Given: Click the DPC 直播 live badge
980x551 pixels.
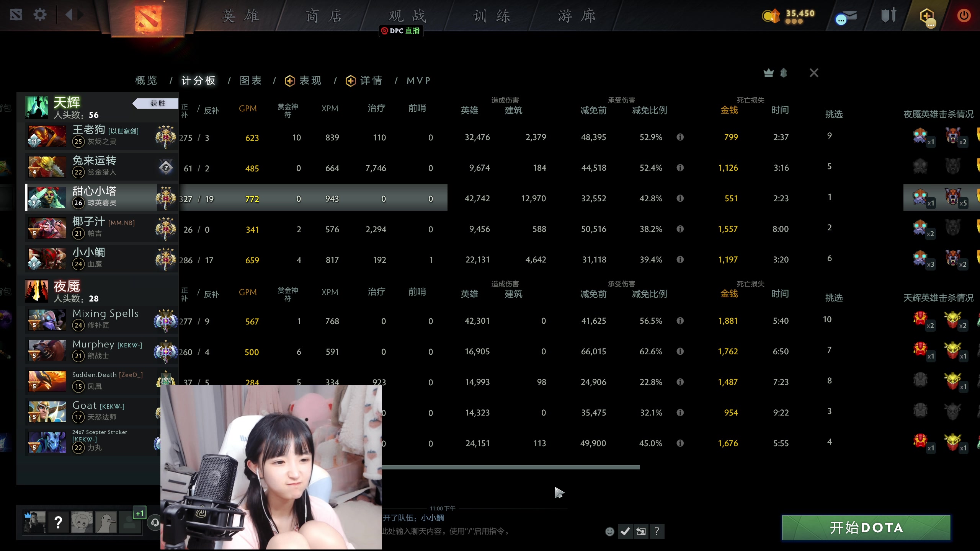Looking at the screenshot, I should (400, 31).
